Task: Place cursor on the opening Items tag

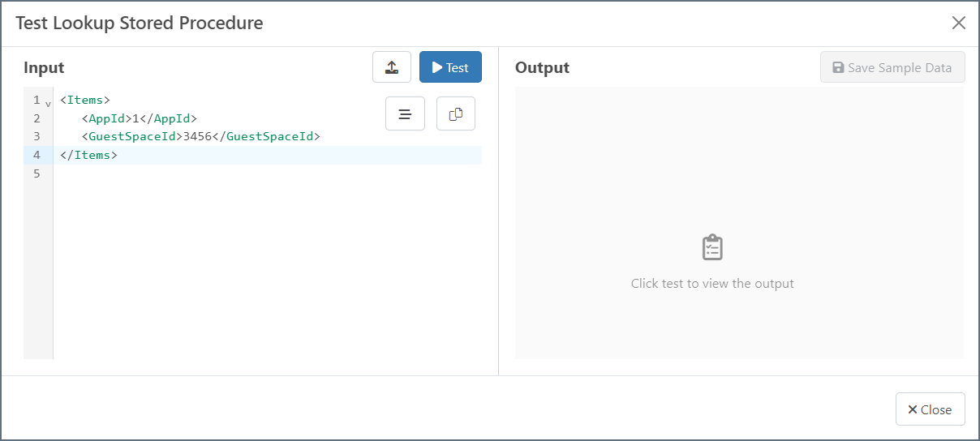Action: [84, 101]
